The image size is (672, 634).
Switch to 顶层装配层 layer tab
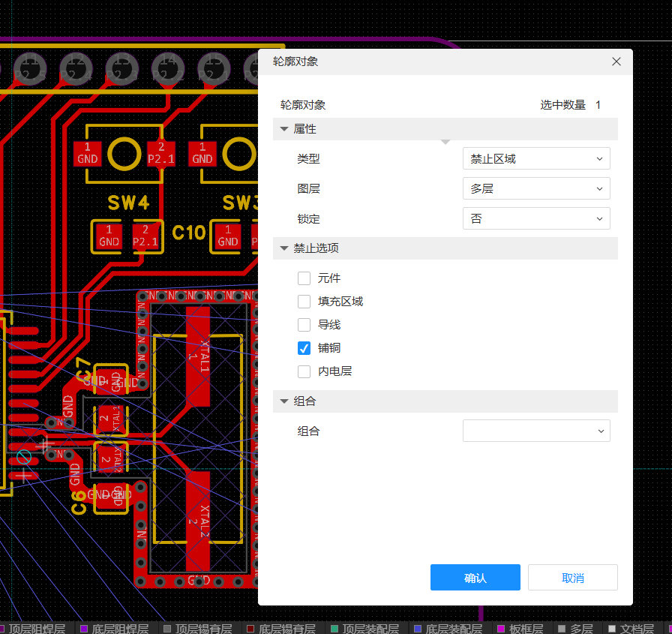click(365, 629)
